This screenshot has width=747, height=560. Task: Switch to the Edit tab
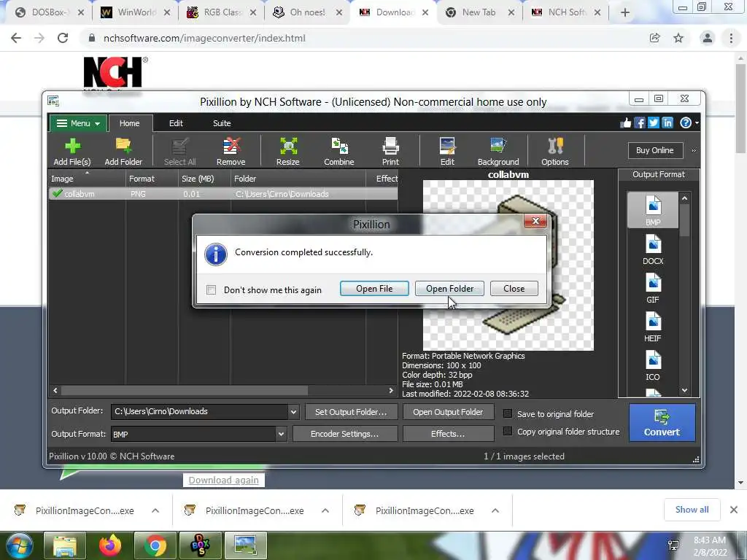click(x=176, y=123)
